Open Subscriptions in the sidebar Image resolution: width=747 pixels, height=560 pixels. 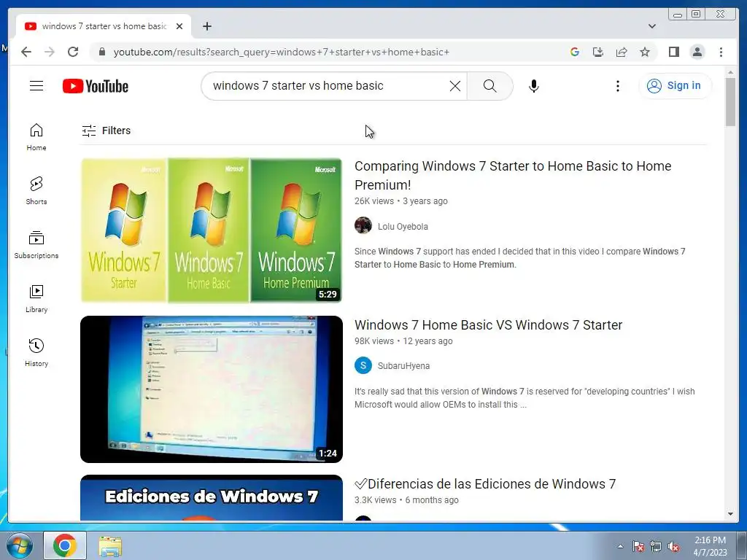(x=36, y=245)
